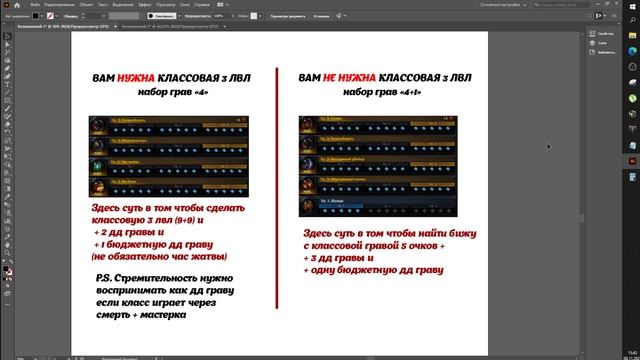Select the Type (T) tool
The image size is (640, 360).
coord(7,84)
